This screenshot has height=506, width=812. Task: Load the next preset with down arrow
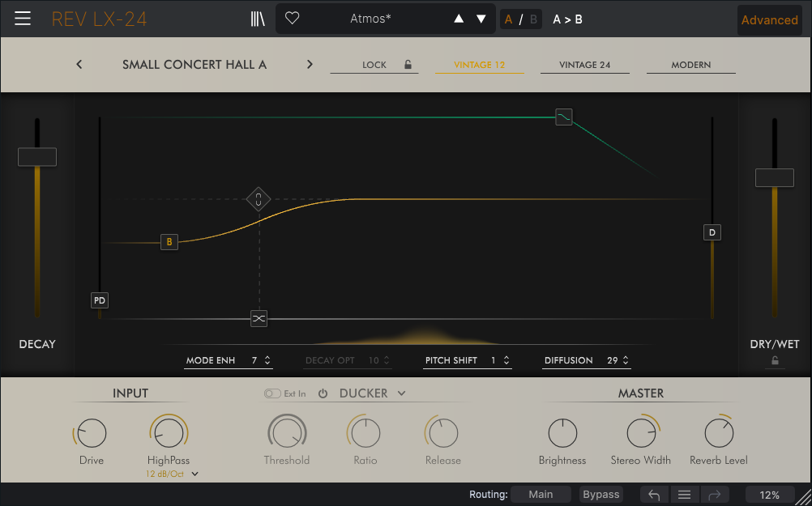[x=481, y=19]
